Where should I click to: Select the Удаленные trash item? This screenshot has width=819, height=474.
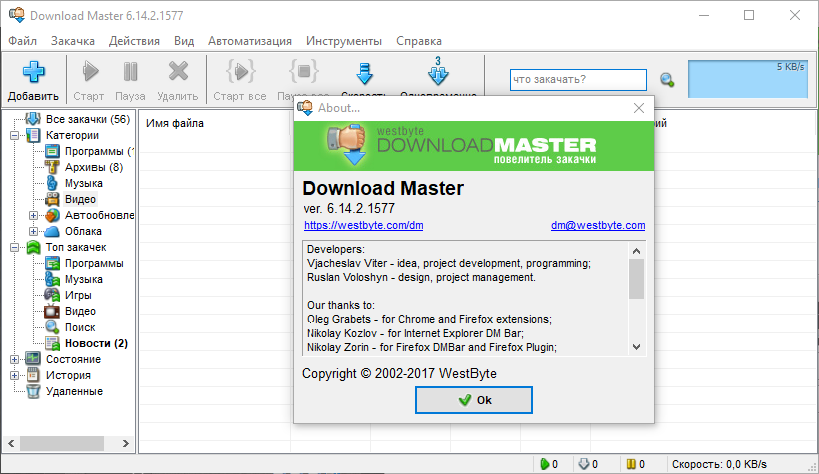[x=74, y=391]
